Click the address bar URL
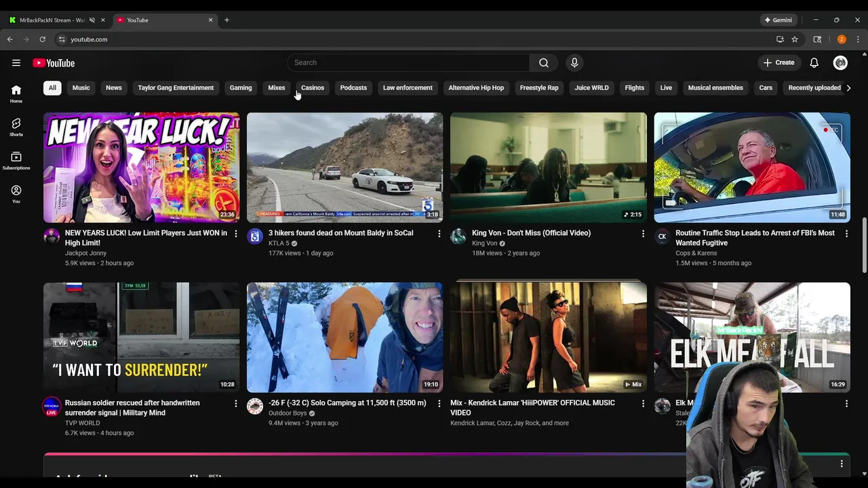This screenshot has height=488, width=868. (x=89, y=39)
